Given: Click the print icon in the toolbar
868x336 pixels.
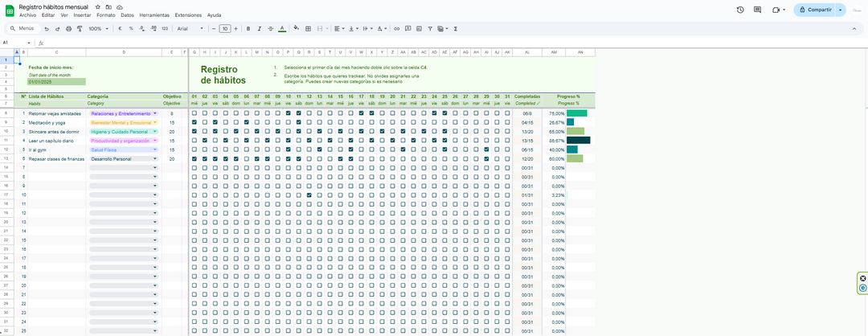Looking at the screenshot, I should 68,28.
